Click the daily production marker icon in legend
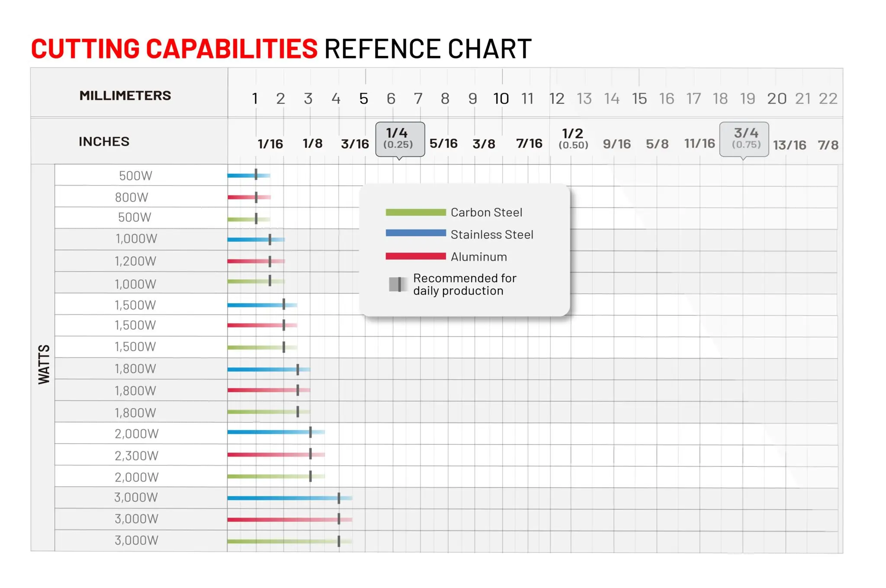This screenshot has width=886, height=588. coord(398,284)
